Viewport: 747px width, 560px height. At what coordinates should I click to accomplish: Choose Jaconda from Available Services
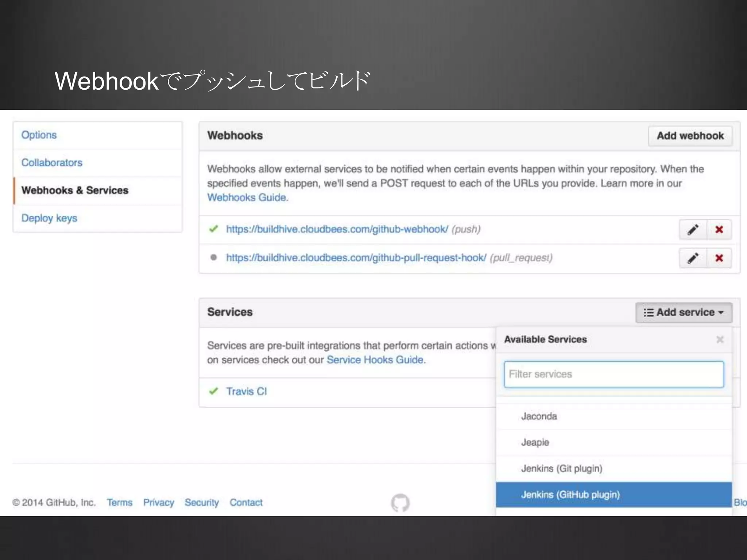(614, 416)
